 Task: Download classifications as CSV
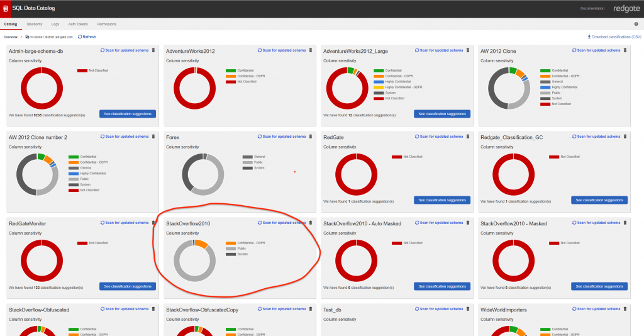point(614,37)
